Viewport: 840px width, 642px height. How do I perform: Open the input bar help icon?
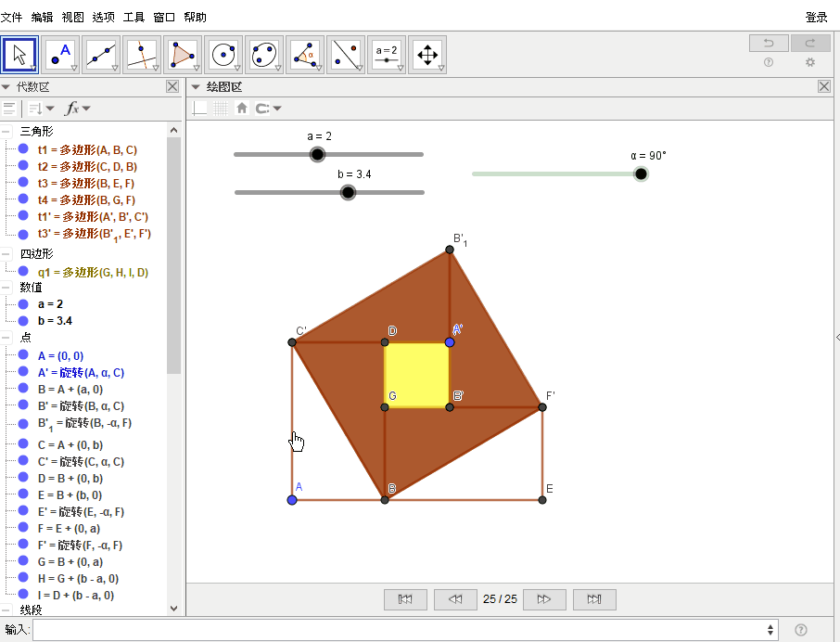[801, 630]
